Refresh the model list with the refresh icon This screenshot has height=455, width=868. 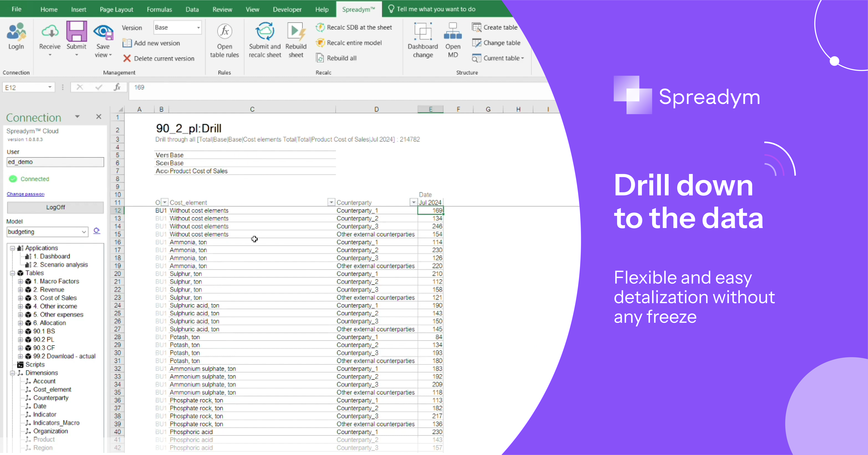(97, 231)
